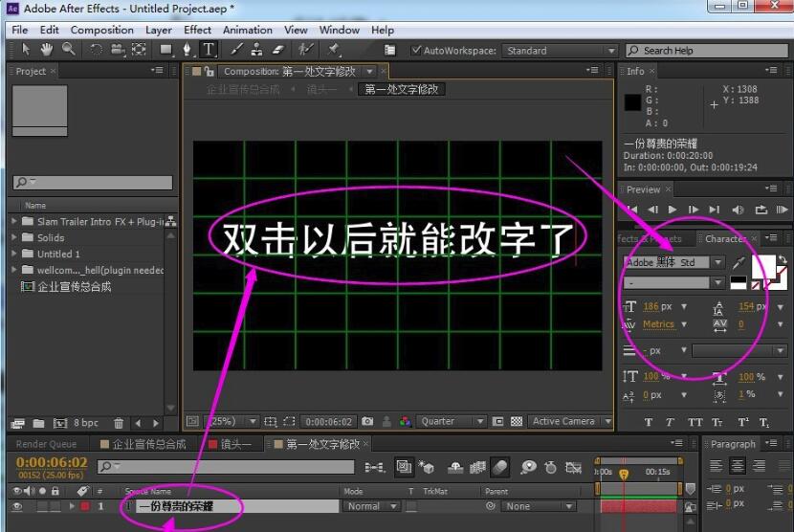Viewport: 794px width, 532px height.
Task: Expand the Solids folder
Action: 14,237
